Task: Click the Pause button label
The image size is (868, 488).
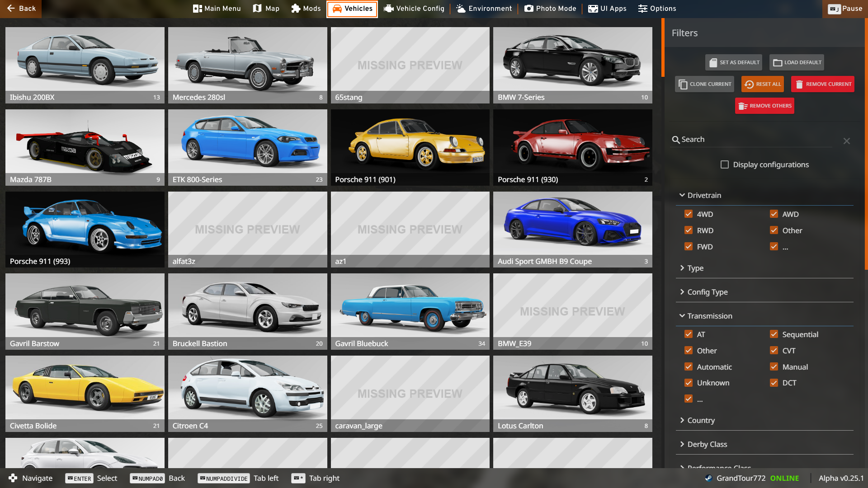Action: click(x=852, y=9)
